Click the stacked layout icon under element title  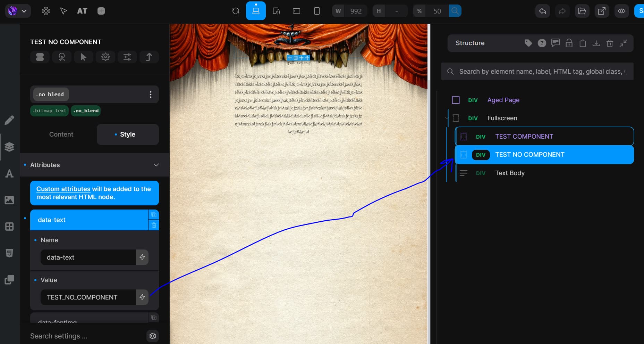point(40,57)
